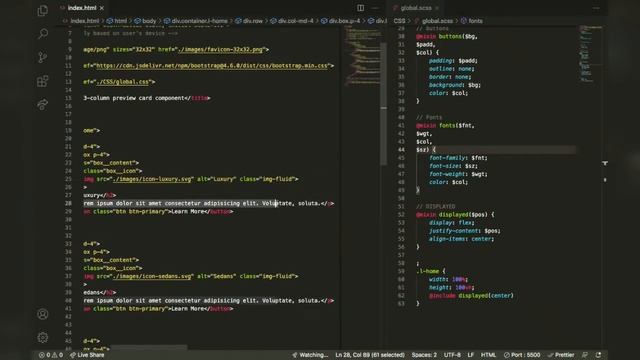Select the div.box.p-4 breadcrumb

pos(341,21)
